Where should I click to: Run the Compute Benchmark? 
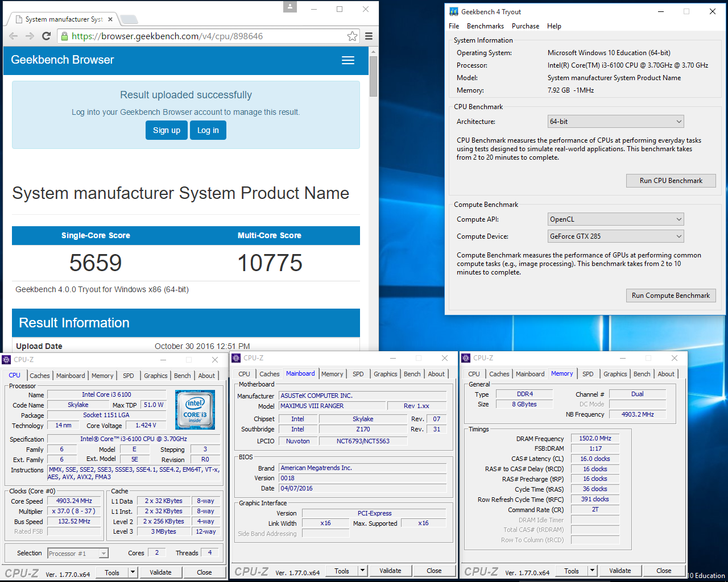pyautogui.click(x=671, y=296)
